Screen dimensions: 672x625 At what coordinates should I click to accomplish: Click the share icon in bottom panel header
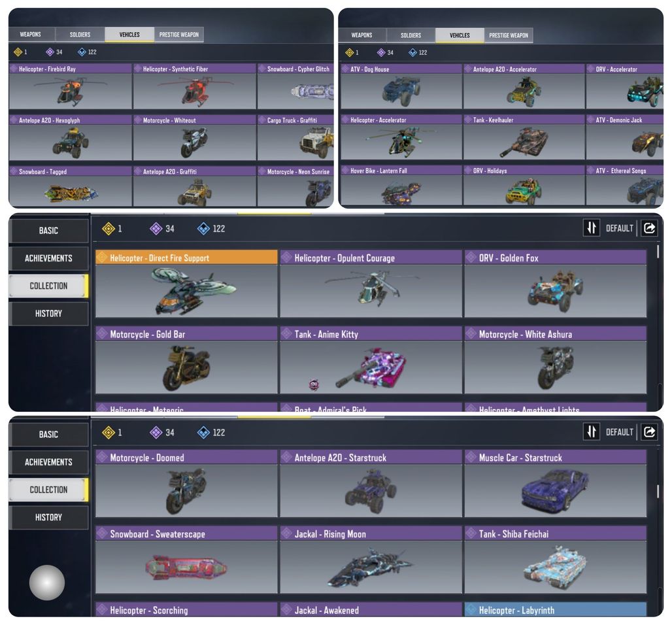649,431
